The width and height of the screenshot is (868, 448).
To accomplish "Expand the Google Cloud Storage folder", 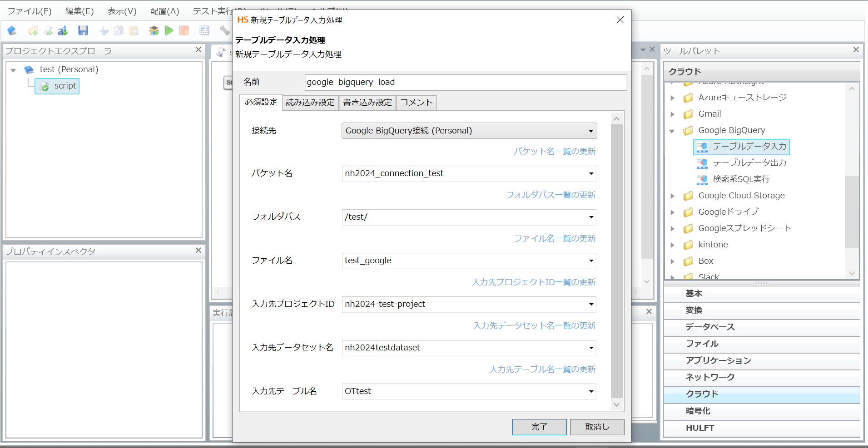I will tap(673, 196).
